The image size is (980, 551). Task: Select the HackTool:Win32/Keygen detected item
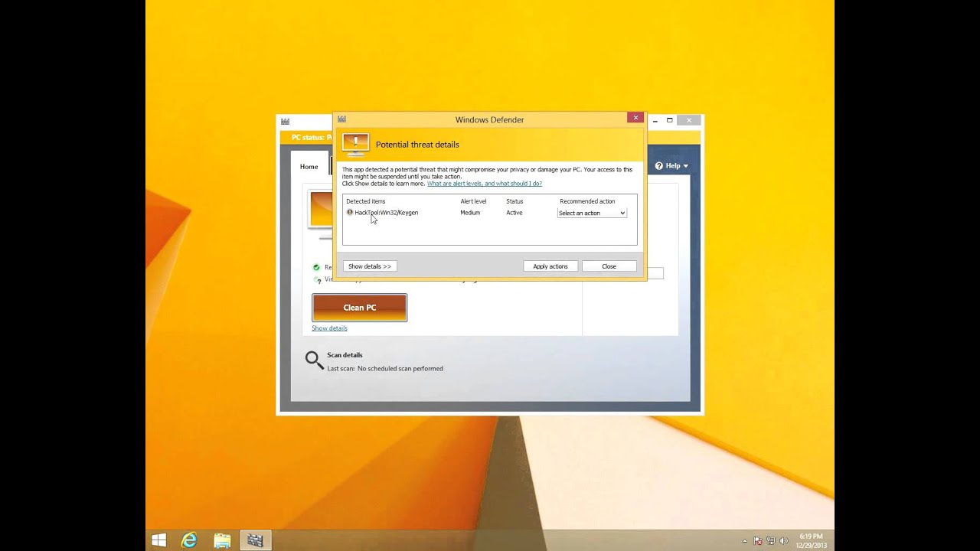click(x=387, y=213)
